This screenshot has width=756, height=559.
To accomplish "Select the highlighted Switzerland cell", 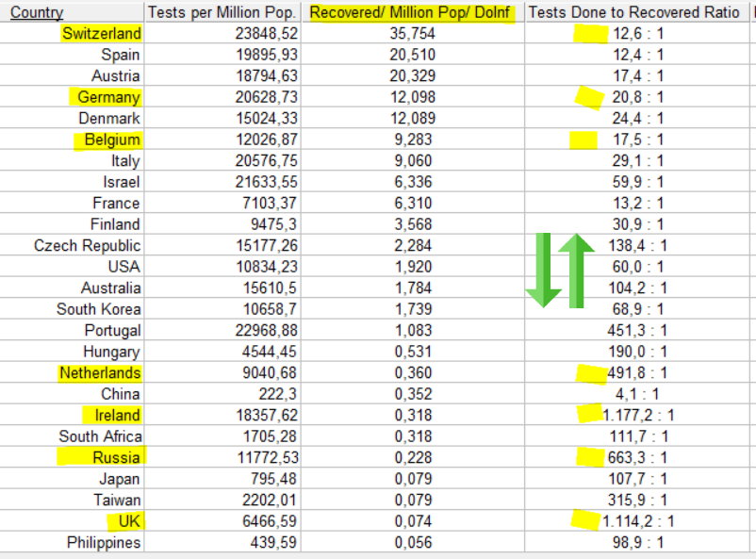I will pos(102,33).
